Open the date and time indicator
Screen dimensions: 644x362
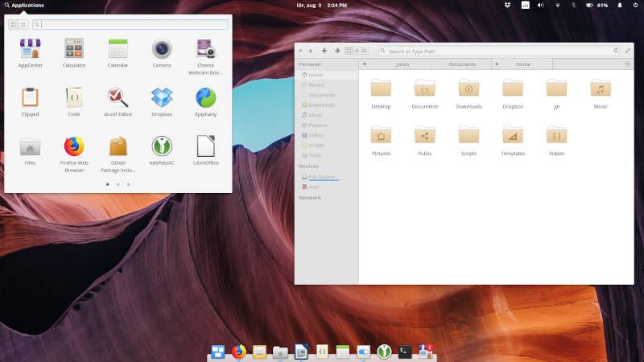(321, 6)
